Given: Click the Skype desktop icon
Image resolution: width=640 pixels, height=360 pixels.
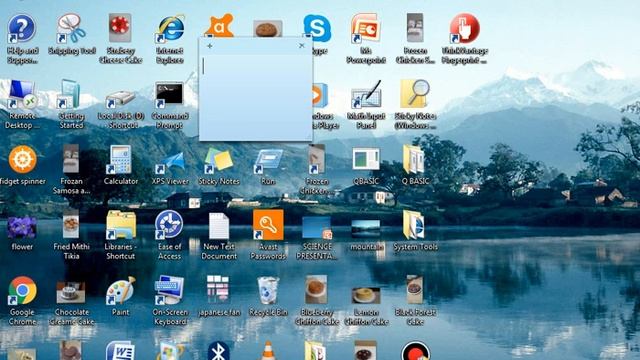Looking at the screenshot, I should 317,29.
